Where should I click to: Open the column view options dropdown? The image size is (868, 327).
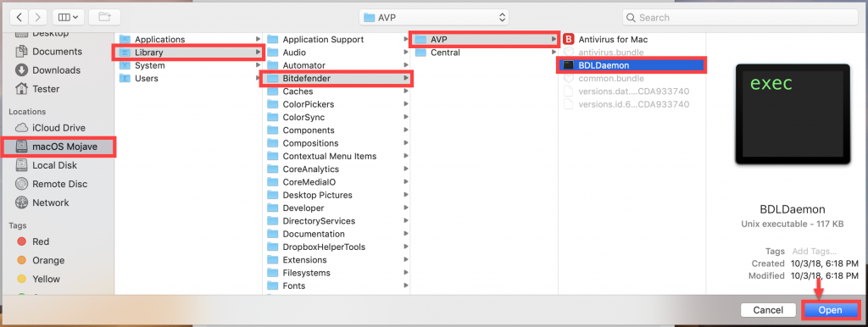click(68, 17)
